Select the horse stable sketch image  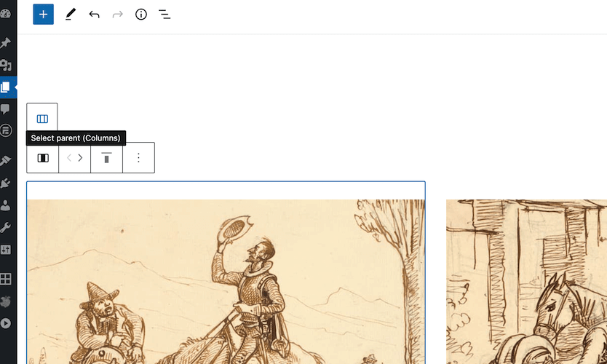tap(526, 282)
